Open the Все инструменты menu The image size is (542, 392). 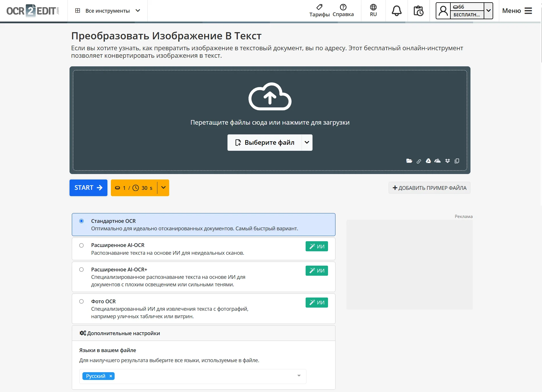[x=108, y=11]
